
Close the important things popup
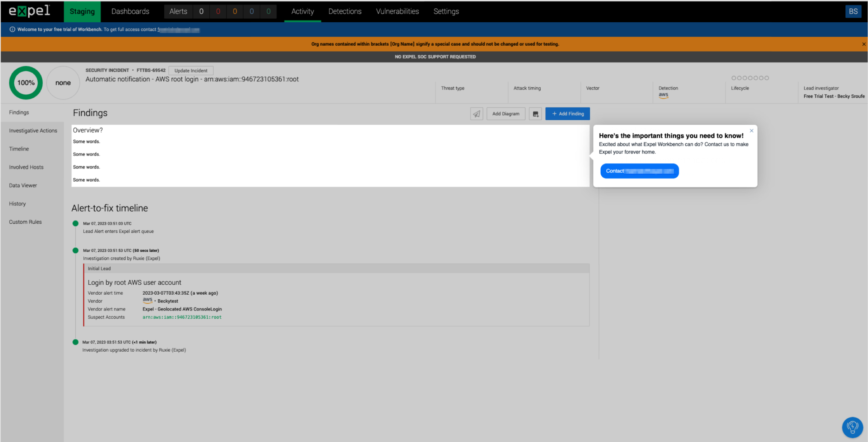coord(751,131)
